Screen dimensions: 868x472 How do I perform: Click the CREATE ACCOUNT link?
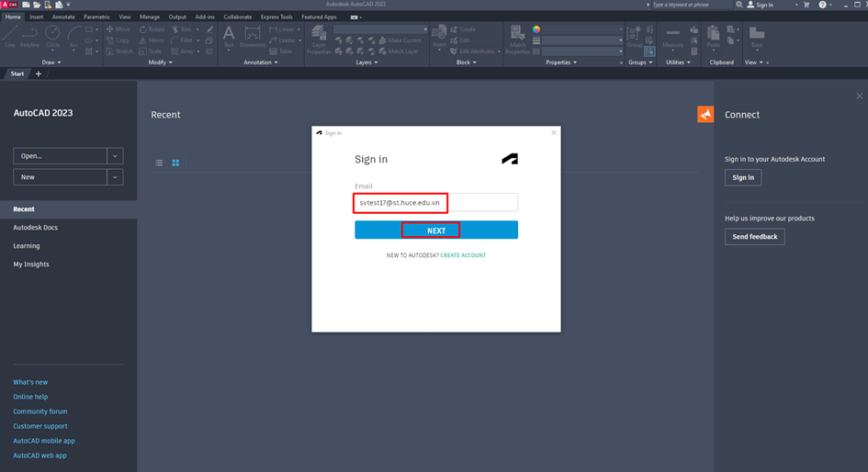click(x=463, y=255)
